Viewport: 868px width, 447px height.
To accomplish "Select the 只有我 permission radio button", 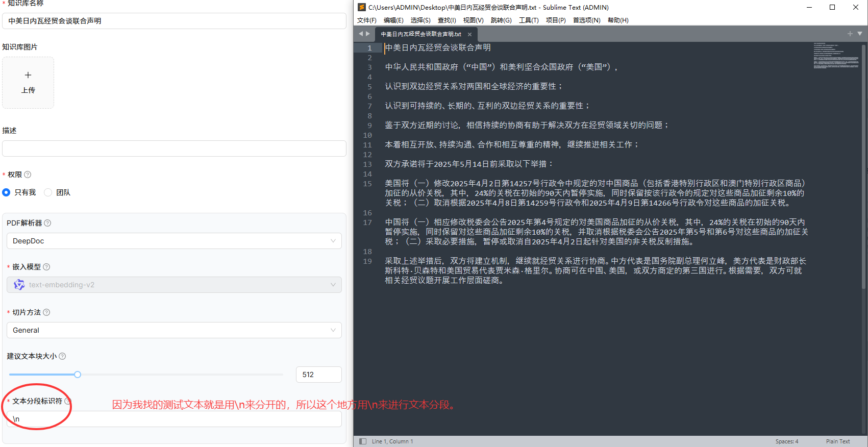I will [6, 192].
